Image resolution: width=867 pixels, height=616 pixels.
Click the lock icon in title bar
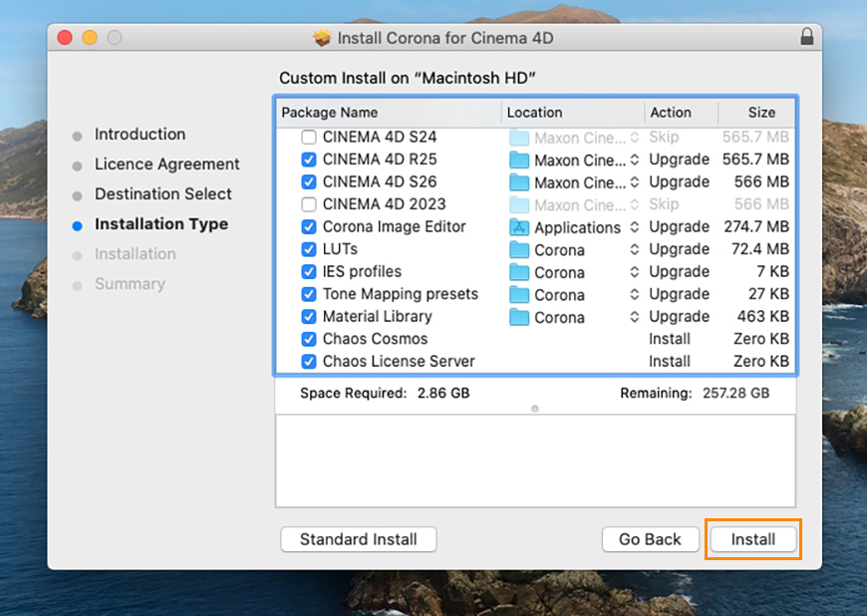pyautogui.click(x=806, y=37)
